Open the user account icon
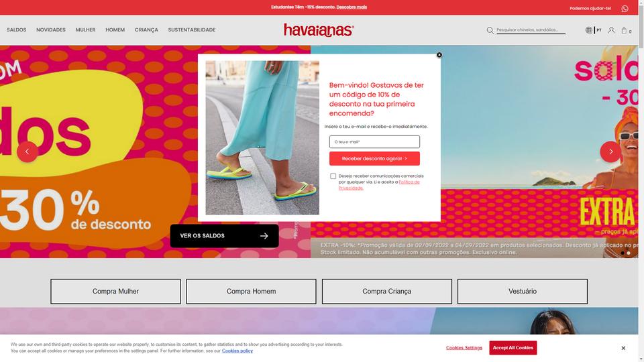This screenshot has height=362, width=644. (x=611, y=30)
